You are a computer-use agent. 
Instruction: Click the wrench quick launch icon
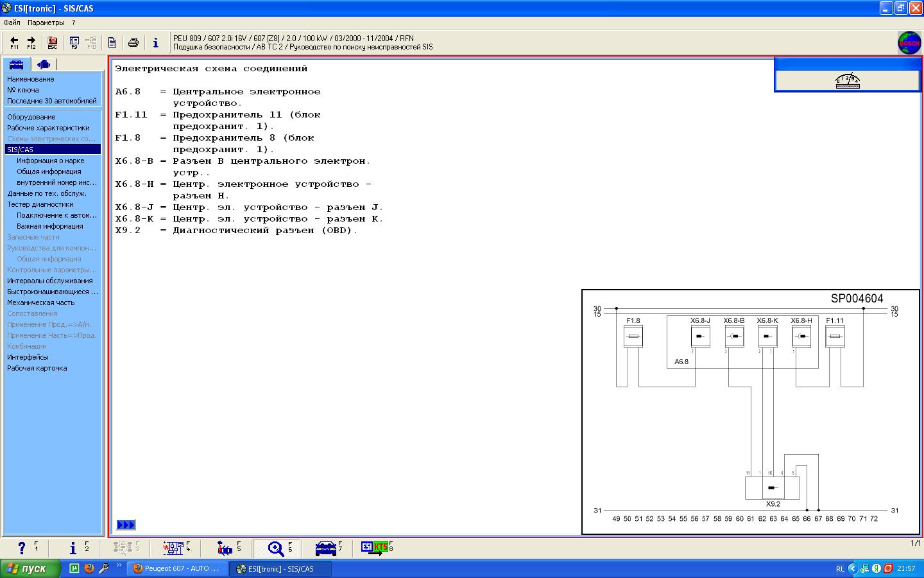pos(103,568)
